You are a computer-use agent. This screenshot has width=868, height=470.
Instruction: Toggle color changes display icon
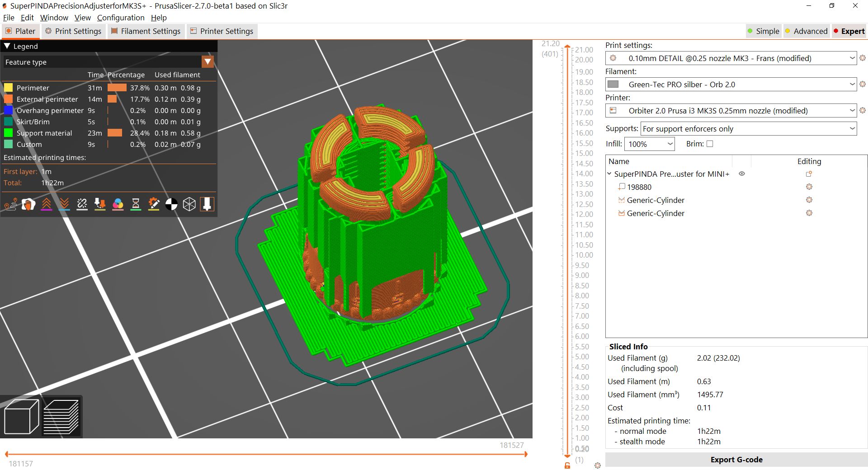pos(118,204)
